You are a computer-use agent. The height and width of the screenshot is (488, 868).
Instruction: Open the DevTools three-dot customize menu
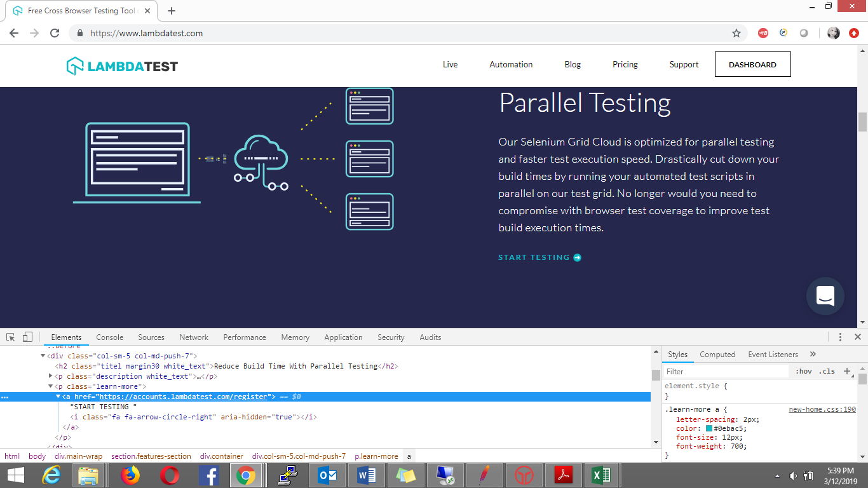click(840, 337)
